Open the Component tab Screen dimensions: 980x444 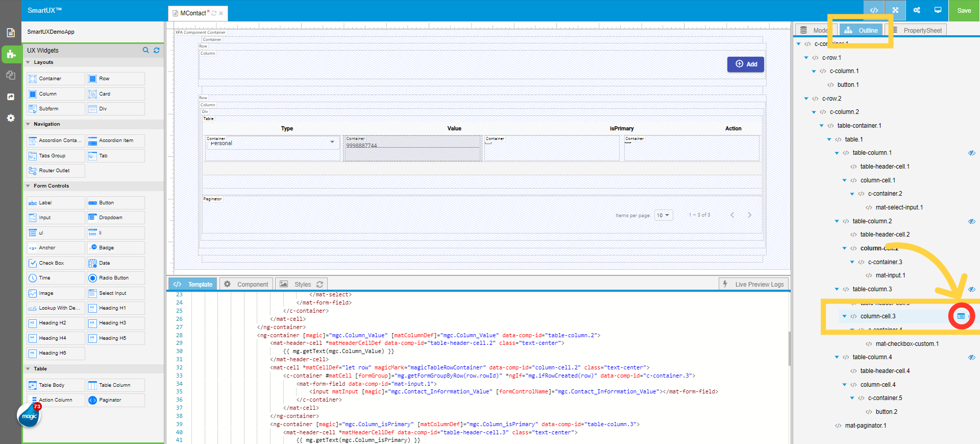tap(247, 284)
